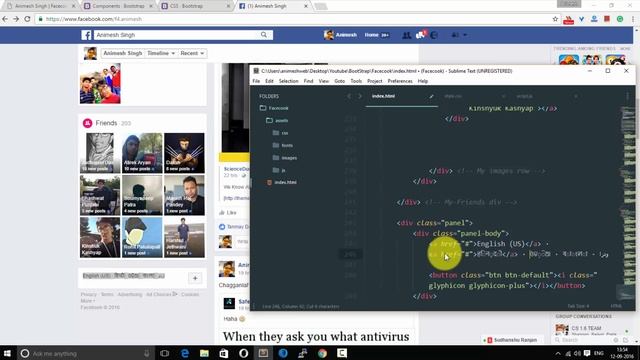The image size is (640, 360).
Task: Click Cortana Ask me anything box
Action: coord(86,353)
